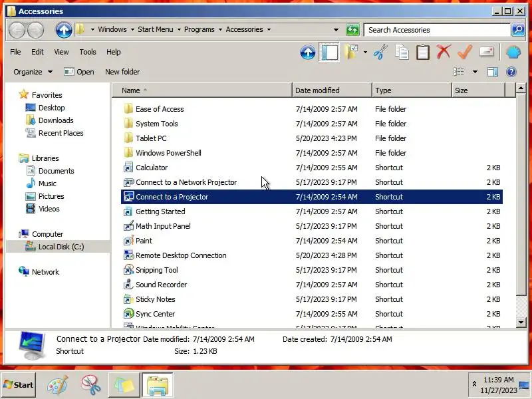Click the blue Help question mark icon
This screenshot has height=399, width=532.
[x=511, y=72]
